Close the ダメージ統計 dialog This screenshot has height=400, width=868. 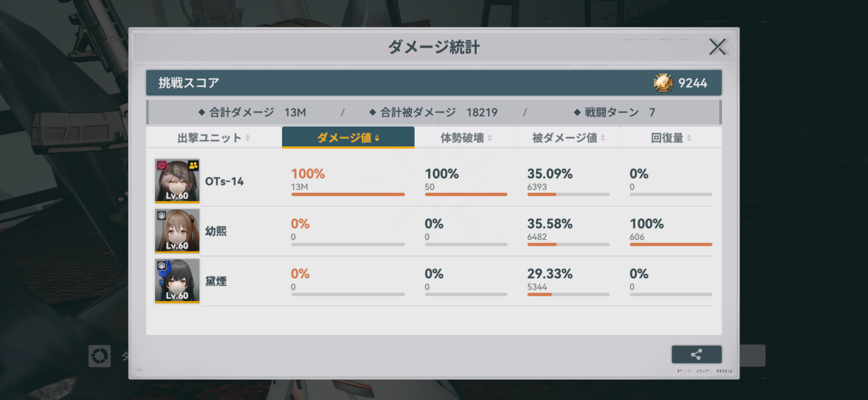tap(717, 46)
